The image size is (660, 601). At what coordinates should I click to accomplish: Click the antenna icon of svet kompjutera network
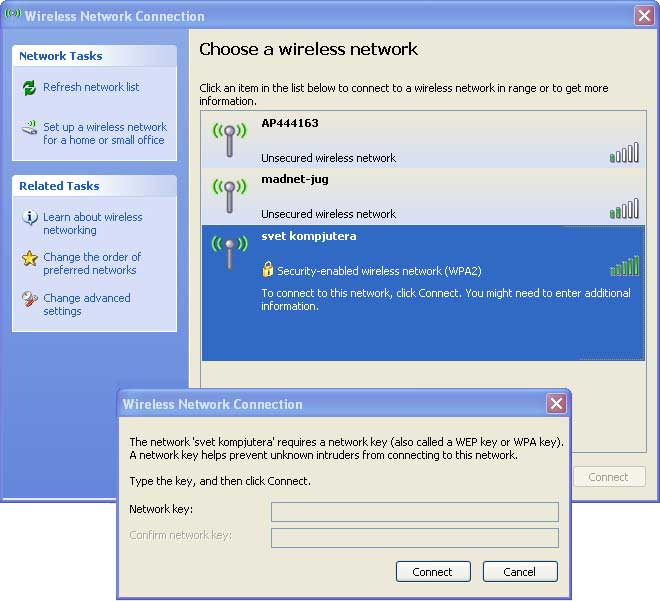point(229,253)
